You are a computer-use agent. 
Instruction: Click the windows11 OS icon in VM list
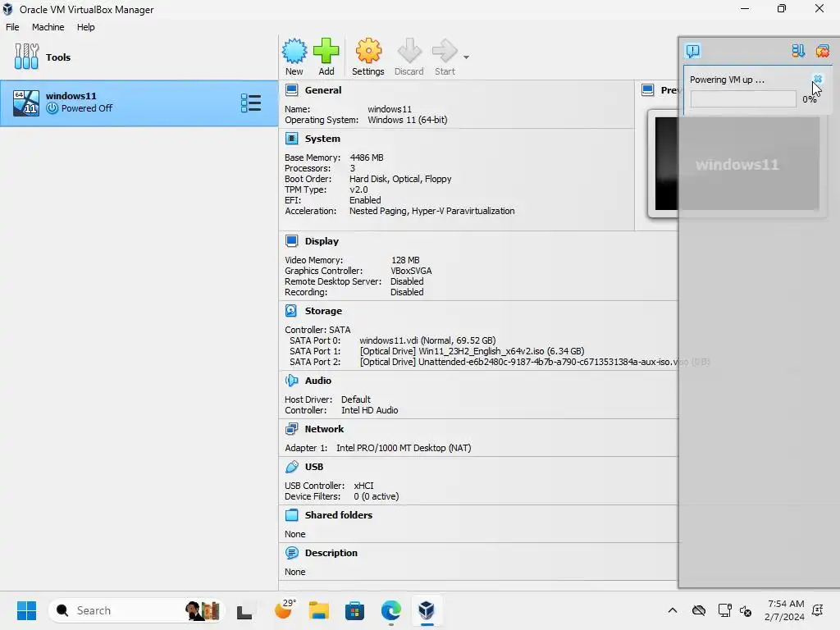click(26, 103)
